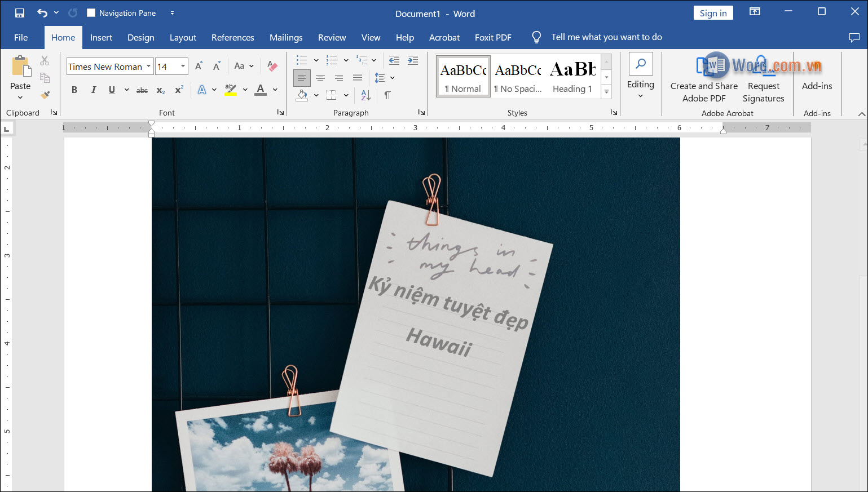The image size is (868, 492).
Task: Open the font size dropdown
Action: (x=183, y=67)
